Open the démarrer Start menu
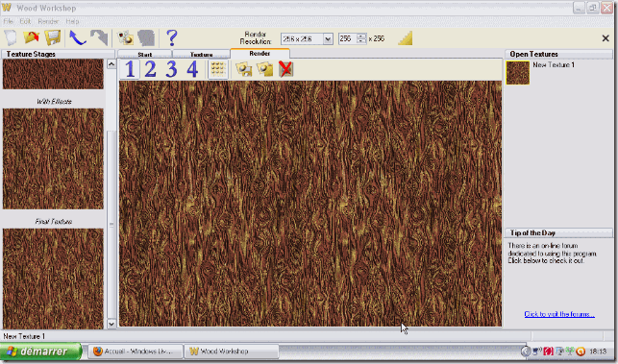Viewport: 618px width, 364px height. click(41, 351)
